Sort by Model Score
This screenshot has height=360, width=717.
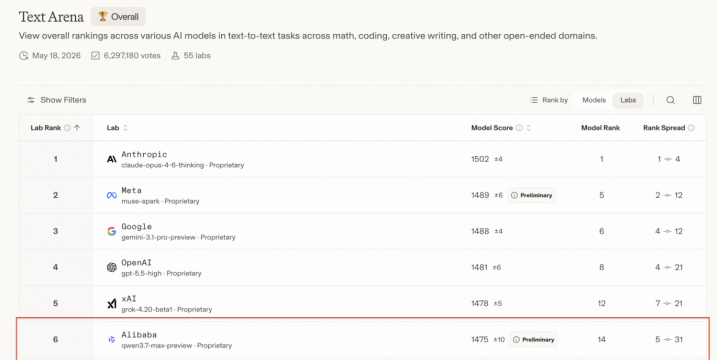click(x=529, y=128)
